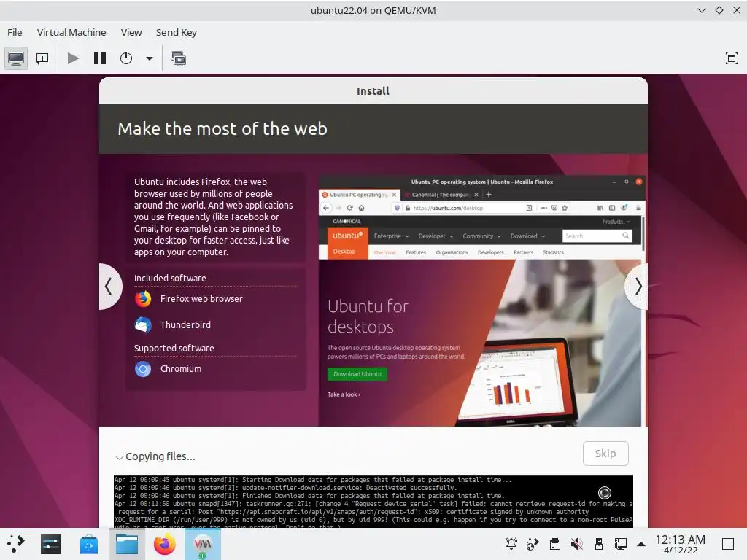This screenshot has width=747, height=560.
Task: Click the 'Copying files...' label
Action: pos(160,456)
